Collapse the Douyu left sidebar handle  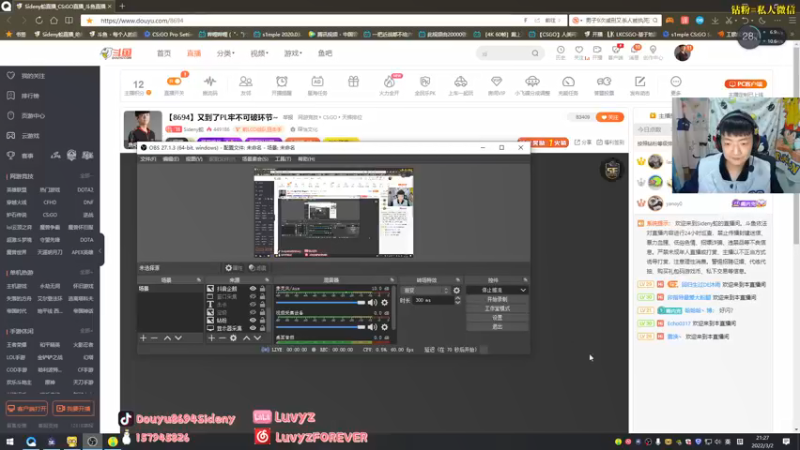pos(101,250)
